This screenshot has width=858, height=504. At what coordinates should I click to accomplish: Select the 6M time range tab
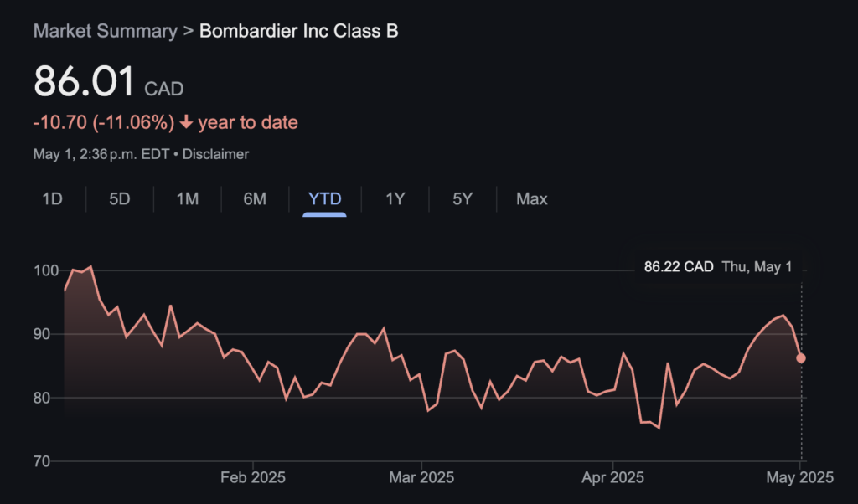point(255,199)
